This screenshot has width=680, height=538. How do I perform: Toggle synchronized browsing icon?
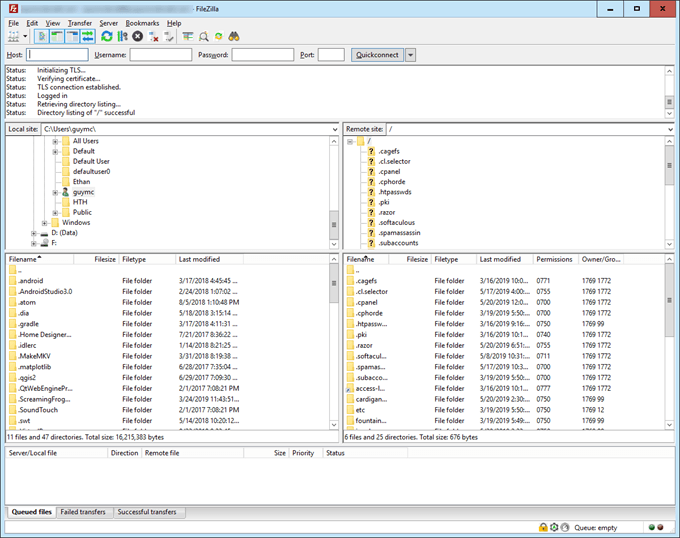219,36
